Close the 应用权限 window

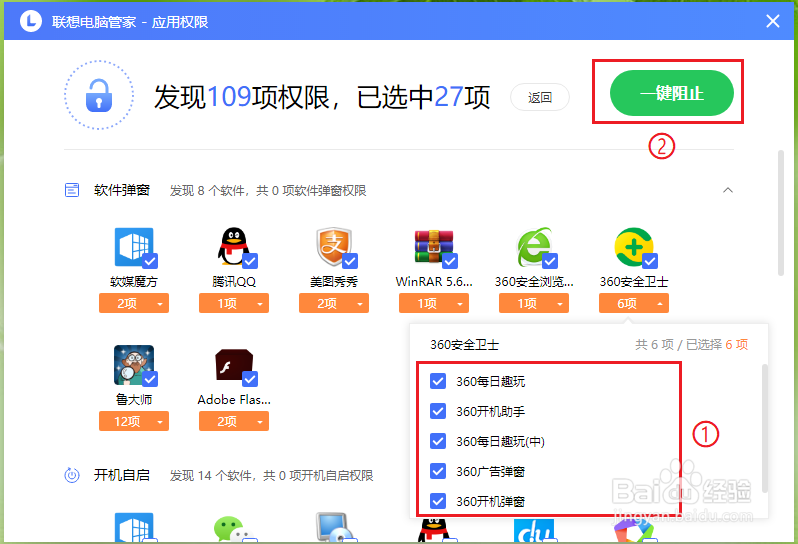pyautogui.click(x=773, y=21)
